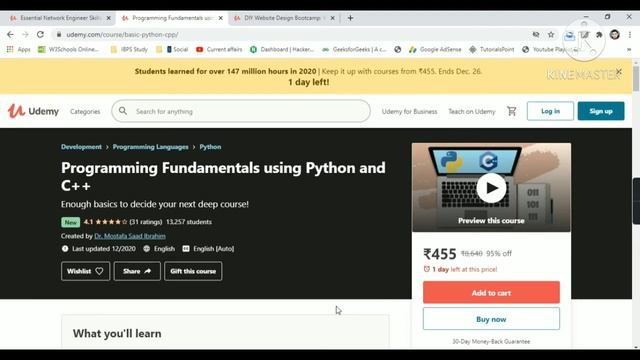Close the yellow promo banner
Viewport: 640px width, 360px height.
[619, 72]
